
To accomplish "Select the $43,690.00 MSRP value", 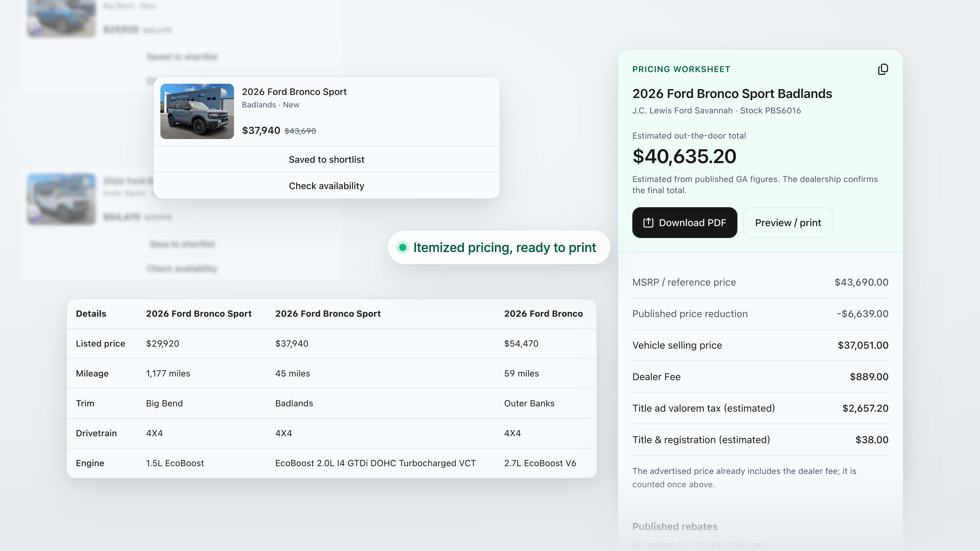I will point(861,282).
